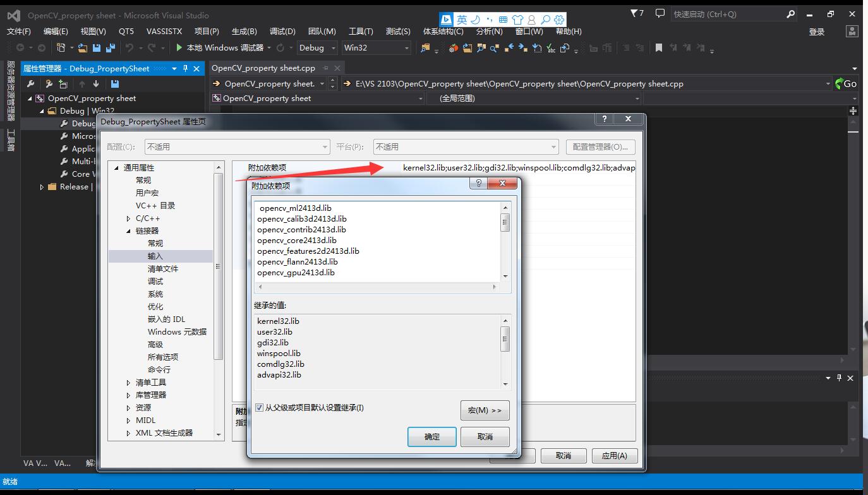
Task: Open the VASSISTX menu
Action: click(164, 31)
